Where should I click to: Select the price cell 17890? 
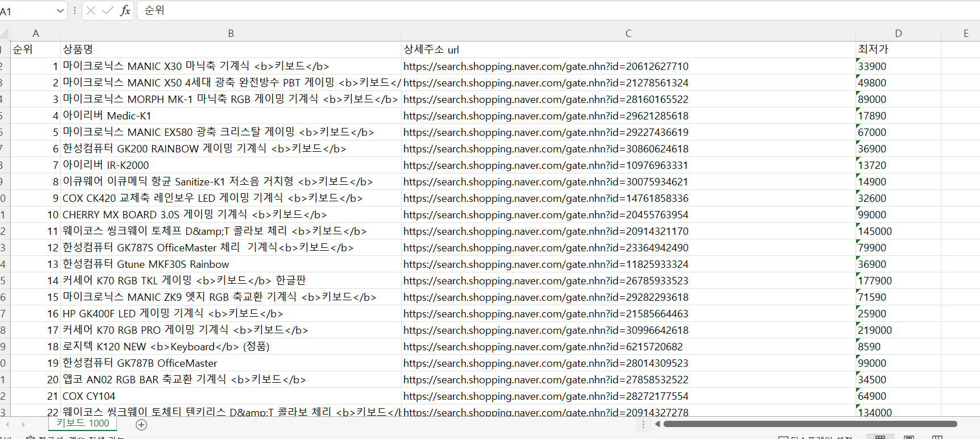pyautogui.click(x=898, y=115)
